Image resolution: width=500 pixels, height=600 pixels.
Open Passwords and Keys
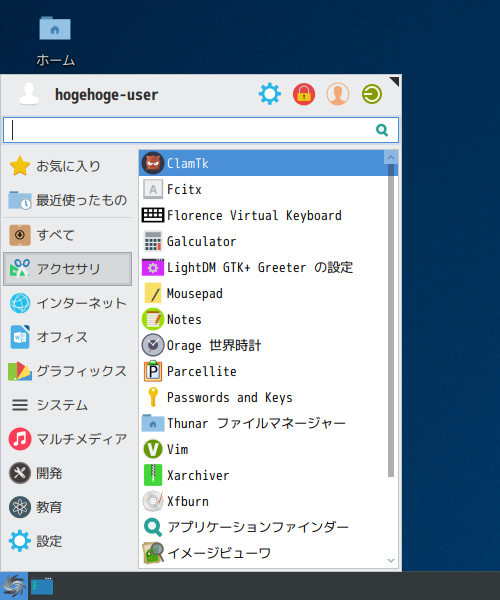(x=263, y=398)
